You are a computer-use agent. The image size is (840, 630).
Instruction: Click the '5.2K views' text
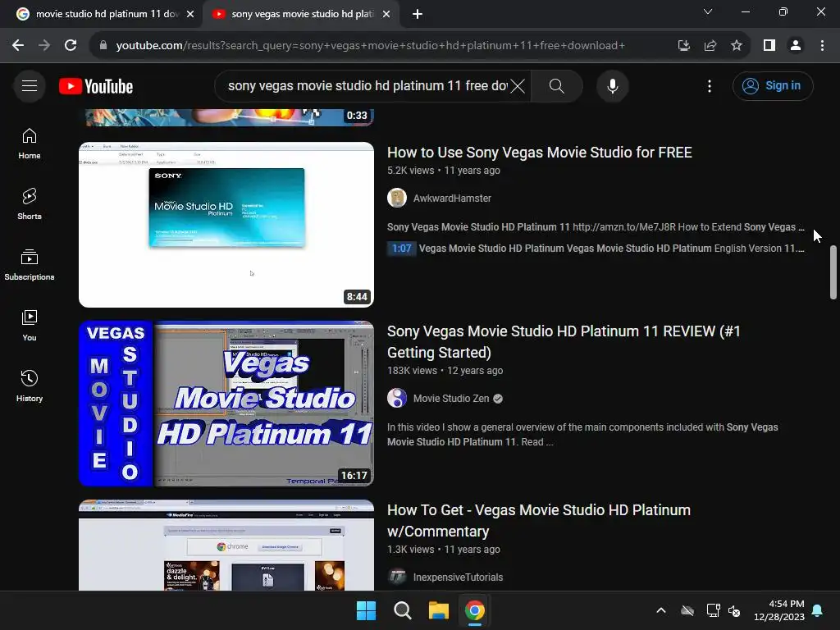(410, 171)
